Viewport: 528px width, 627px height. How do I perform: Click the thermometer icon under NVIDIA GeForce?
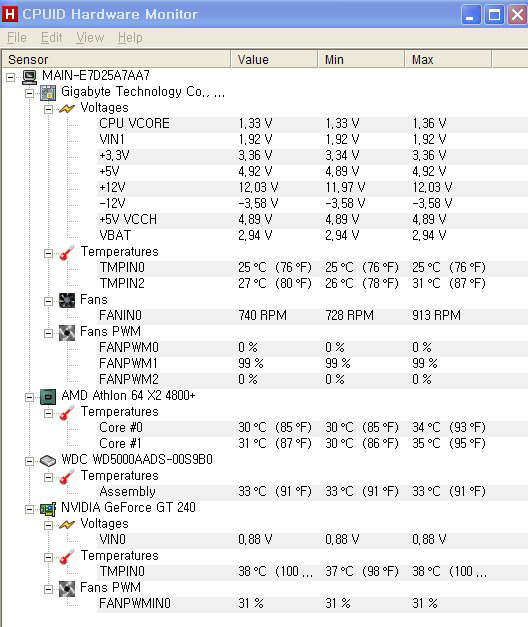pos(67,556)
